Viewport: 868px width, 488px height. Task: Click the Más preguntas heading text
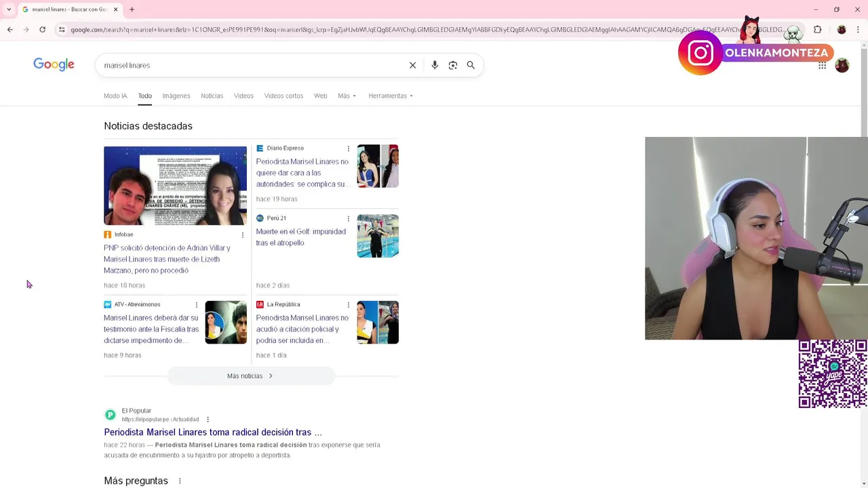pos(136,481)
